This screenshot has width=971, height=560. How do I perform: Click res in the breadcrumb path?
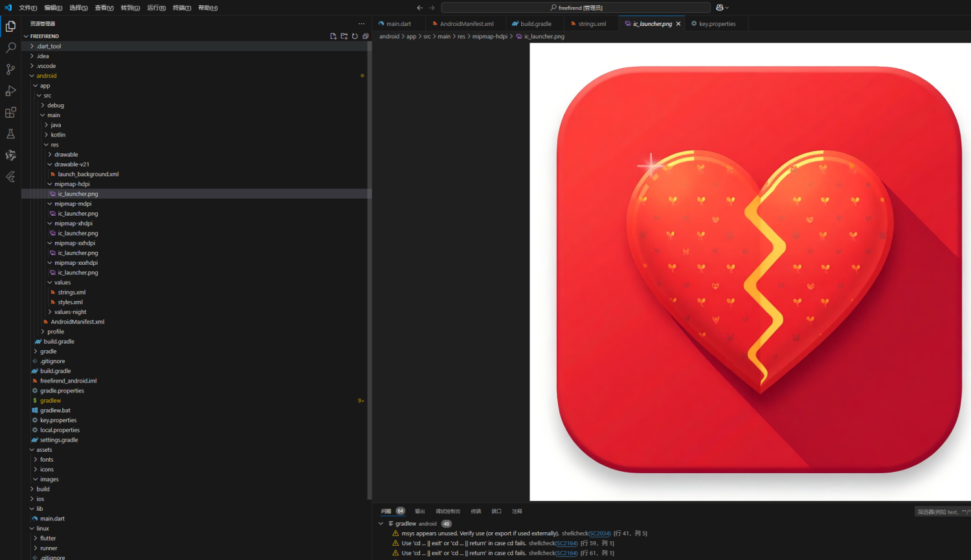point(462,36)
